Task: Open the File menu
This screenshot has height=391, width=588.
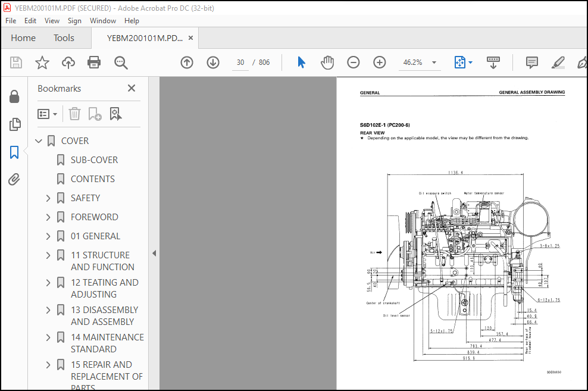Action: click(11, 21)
